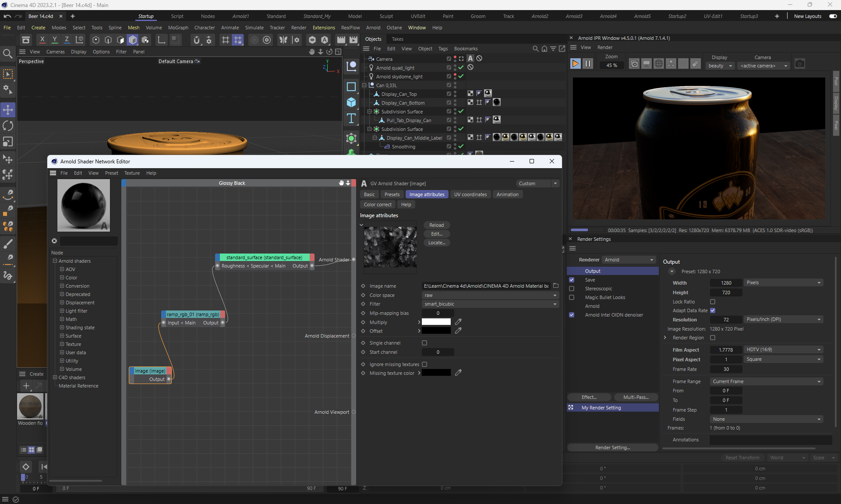The height and width of the screenshot is (504, 841).
Task: Pause the Arnold IPR render
Action: point(588,64)
